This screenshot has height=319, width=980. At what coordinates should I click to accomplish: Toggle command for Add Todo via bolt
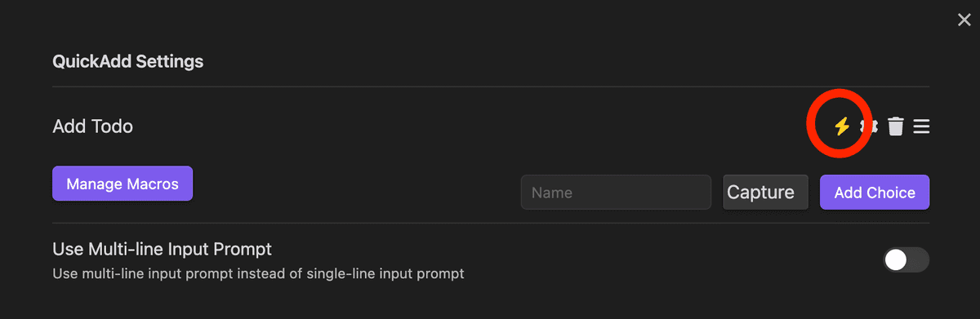841,126
